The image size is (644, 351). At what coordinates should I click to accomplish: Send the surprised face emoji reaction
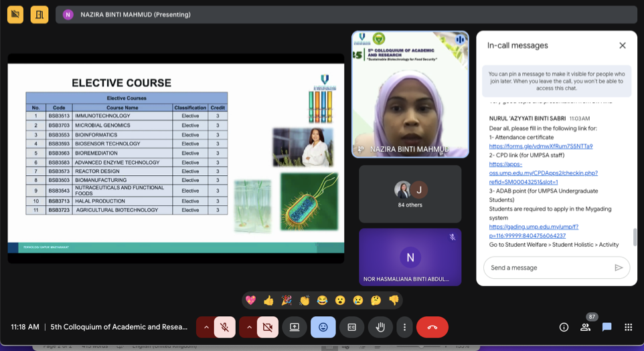pos(340,301)
